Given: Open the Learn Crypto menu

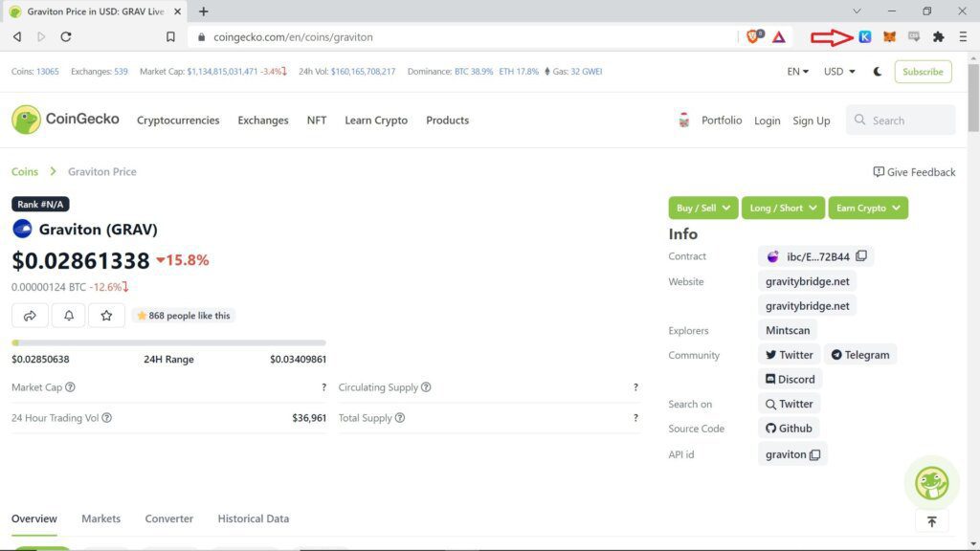Looking at the screenshot, I should click(x=376, y=120).
